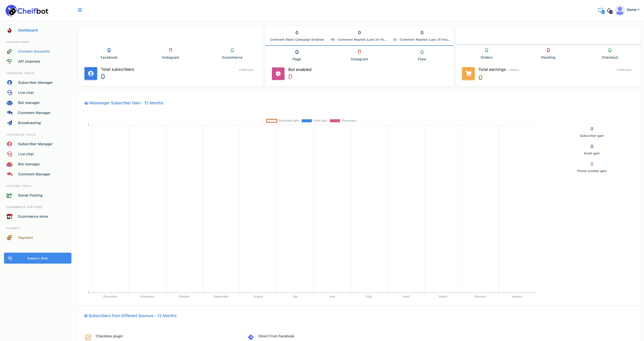Open the Connect Accounts page
The image size is (644, 341).
tap(34, 51)
